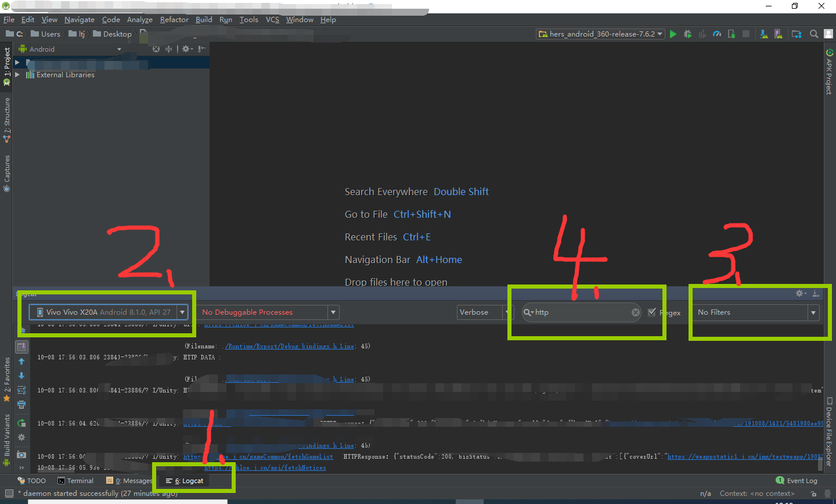Show more Logcat toolbar actions chevron
Viewport: 836px width, 504px height.
(x=21, y=467)
